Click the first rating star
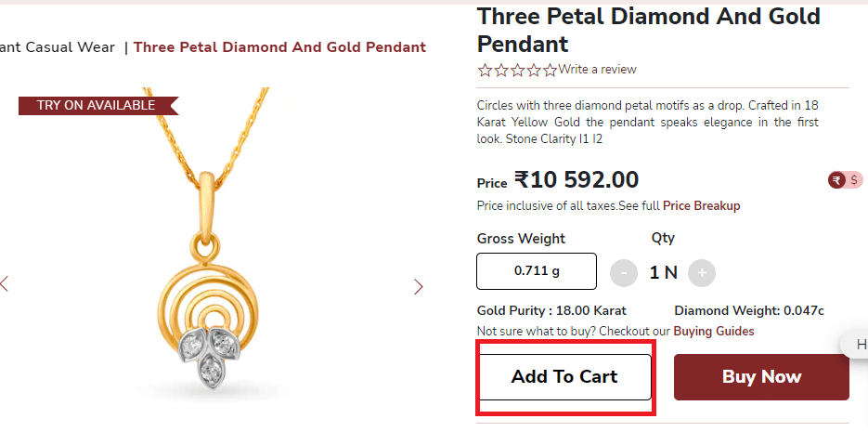 tap(485, 70)
